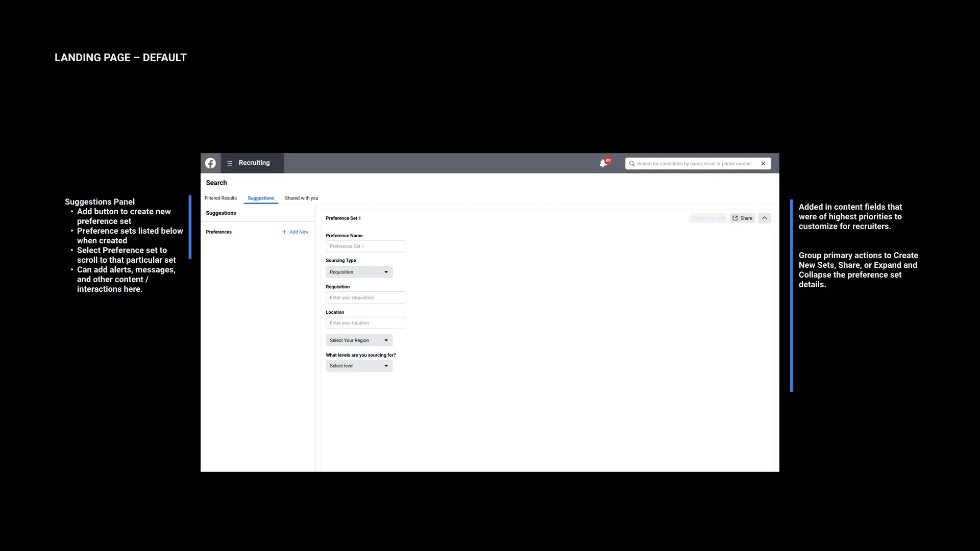980x551 pixels.
Task: Click the Add New link in Preferences
Action: pos(299,232)
